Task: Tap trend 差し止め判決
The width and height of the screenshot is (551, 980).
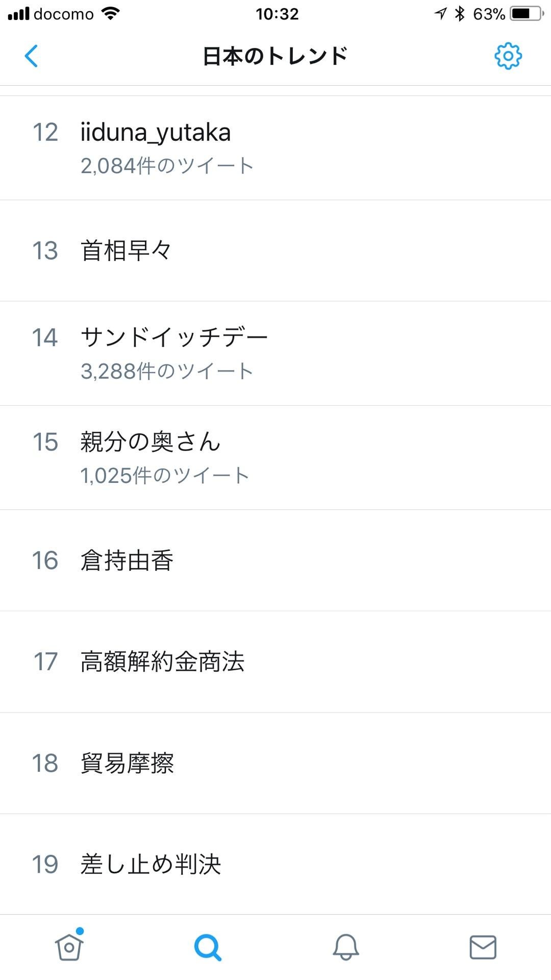Action: tap(151, 864)
